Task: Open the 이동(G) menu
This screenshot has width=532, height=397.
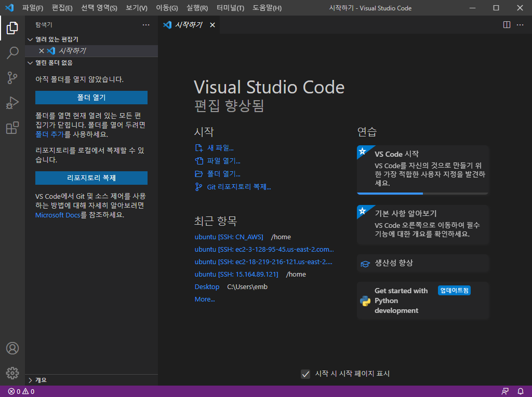Action: (167, 8)
